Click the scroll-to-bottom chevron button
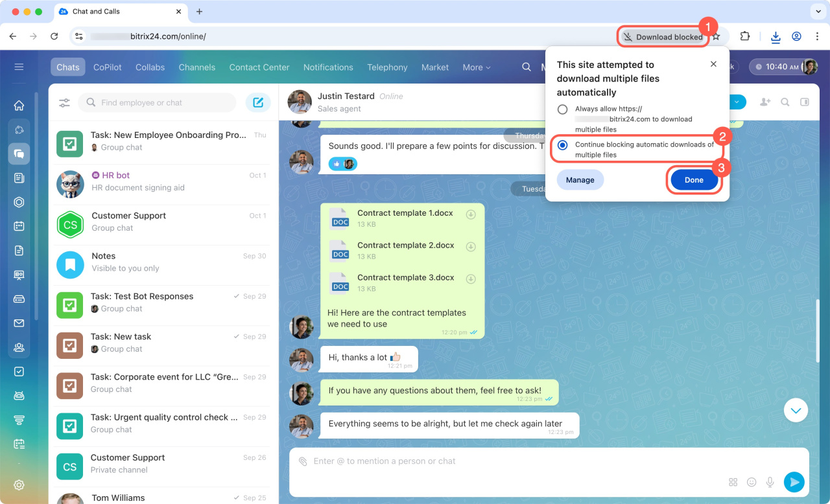The width and height of the screenshot is (830, 504). (796, 410)
